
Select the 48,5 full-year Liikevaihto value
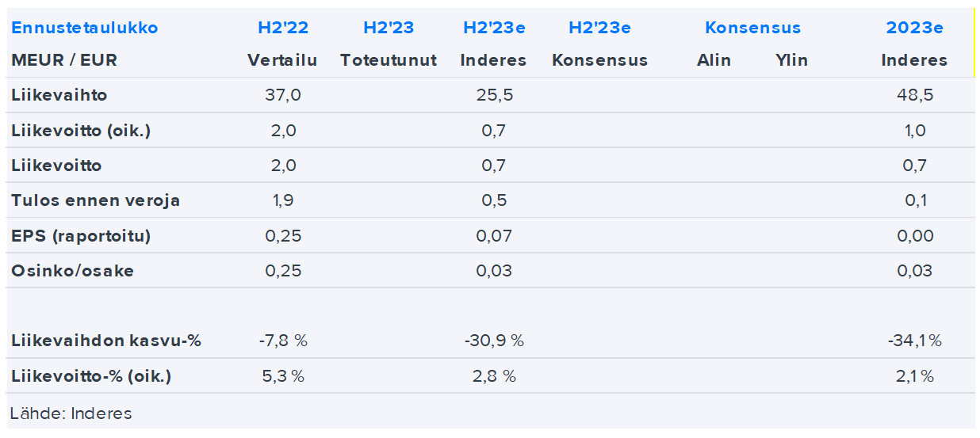pos(914,95)
